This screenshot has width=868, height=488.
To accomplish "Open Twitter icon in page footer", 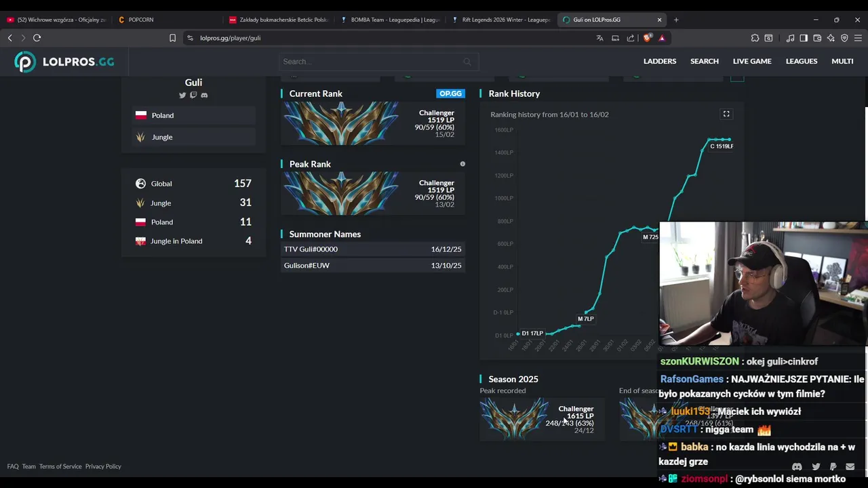I will pos(816,467).
